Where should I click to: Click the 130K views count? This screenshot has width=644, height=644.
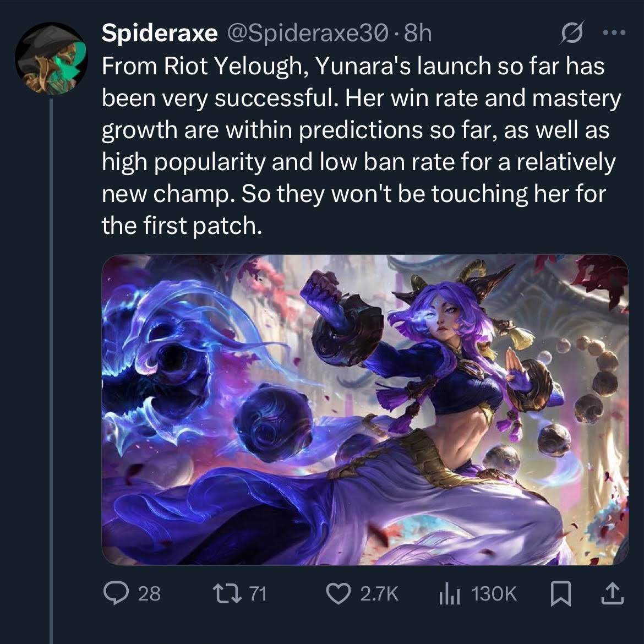(494, 593)
